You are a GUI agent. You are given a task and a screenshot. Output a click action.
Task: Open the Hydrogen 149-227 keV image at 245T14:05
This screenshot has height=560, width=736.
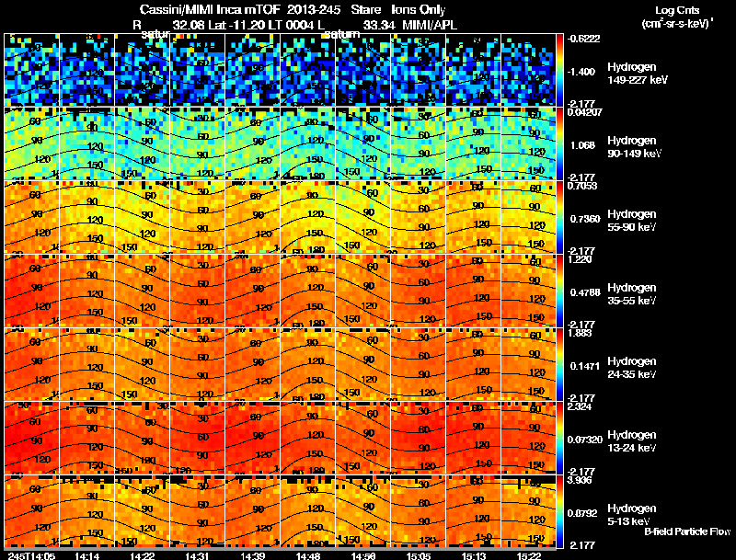coord(32,70)
